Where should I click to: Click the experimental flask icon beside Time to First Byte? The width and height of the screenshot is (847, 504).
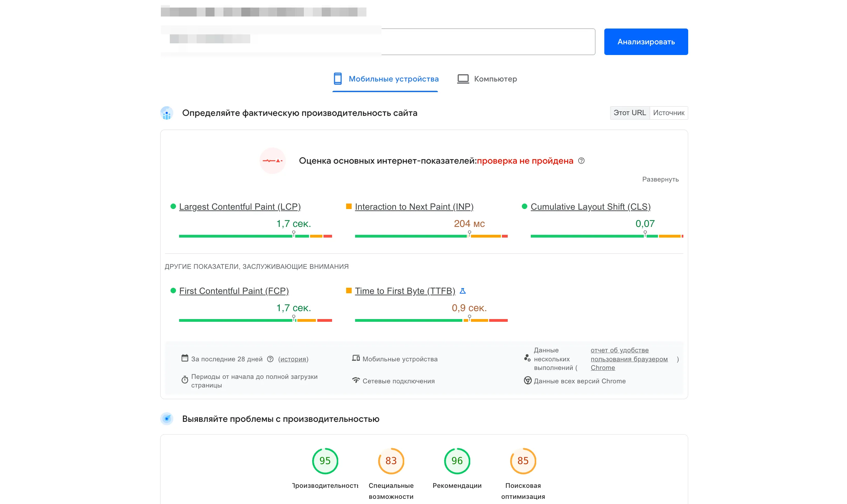(x=463, y=291)
